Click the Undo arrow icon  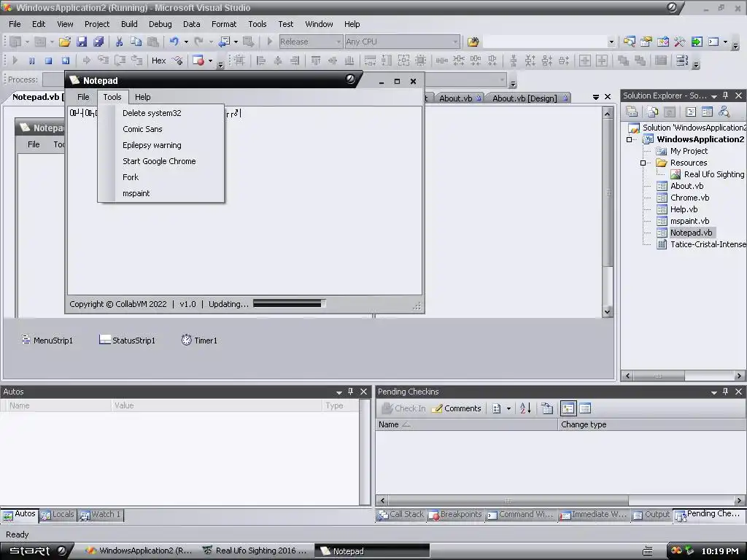pos(174,42)
